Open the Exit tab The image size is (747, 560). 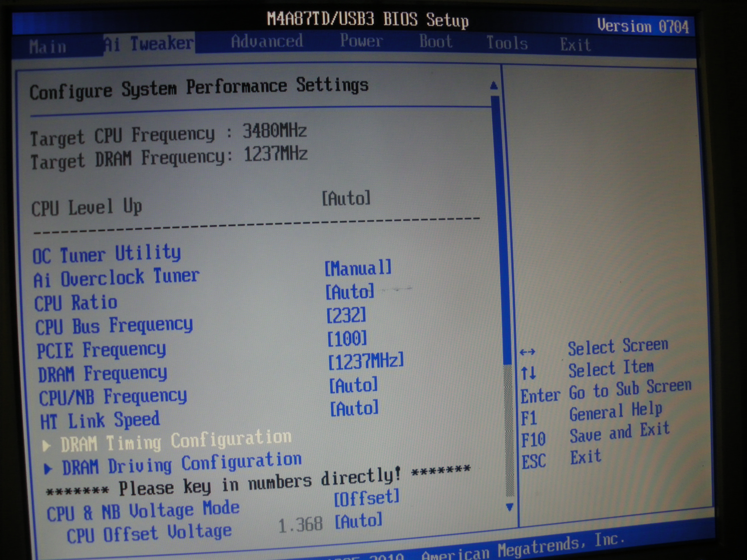coord(575,45)
